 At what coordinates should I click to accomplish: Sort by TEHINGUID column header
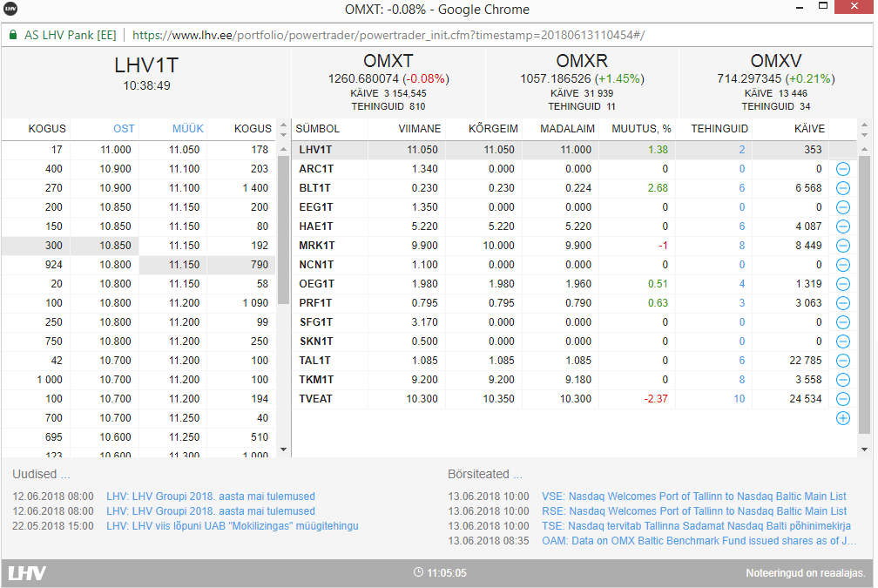(719, 129)
